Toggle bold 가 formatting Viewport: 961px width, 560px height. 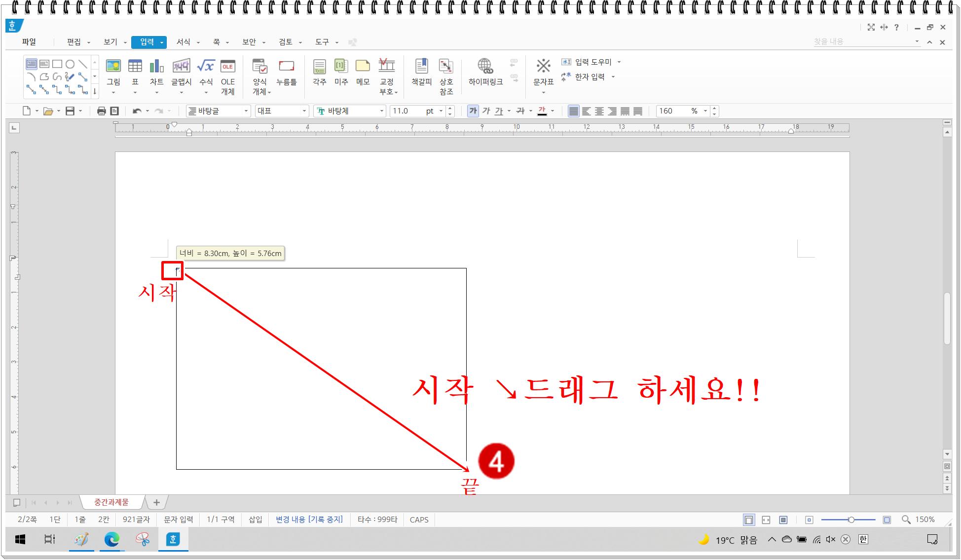click(x=473, y=111)
